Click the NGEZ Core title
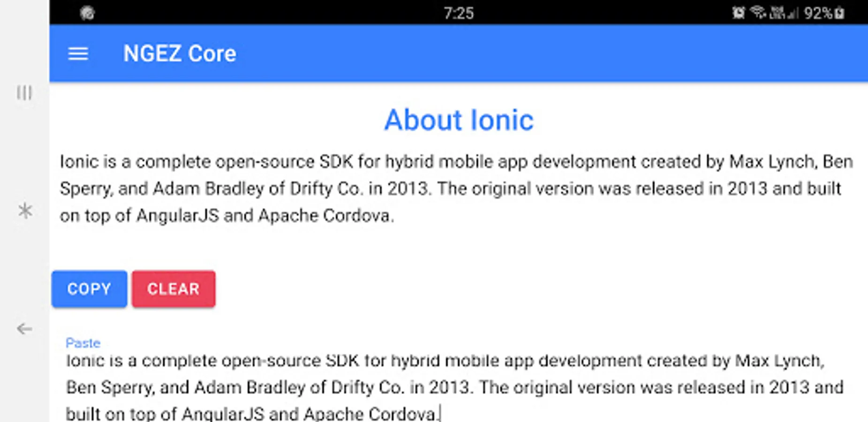 tap(180, 53)
